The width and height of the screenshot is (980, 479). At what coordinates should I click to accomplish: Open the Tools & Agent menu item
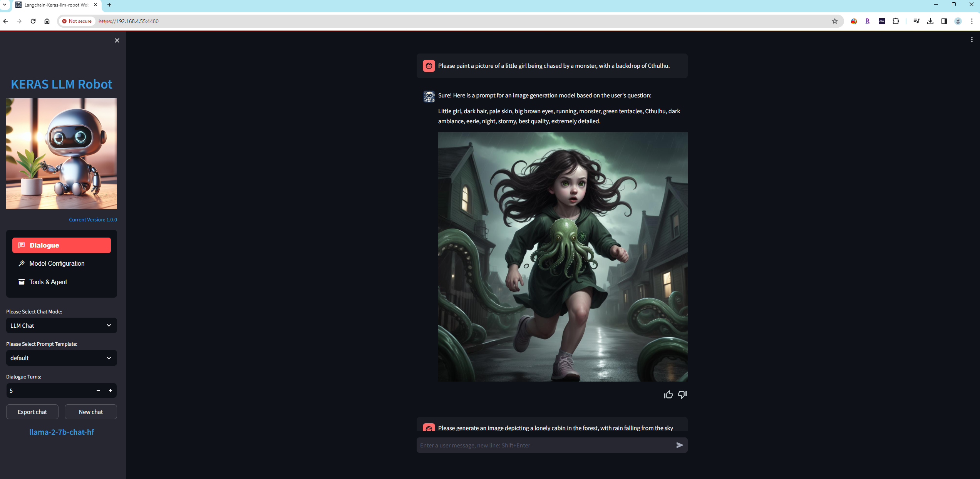tap(48, 282)
